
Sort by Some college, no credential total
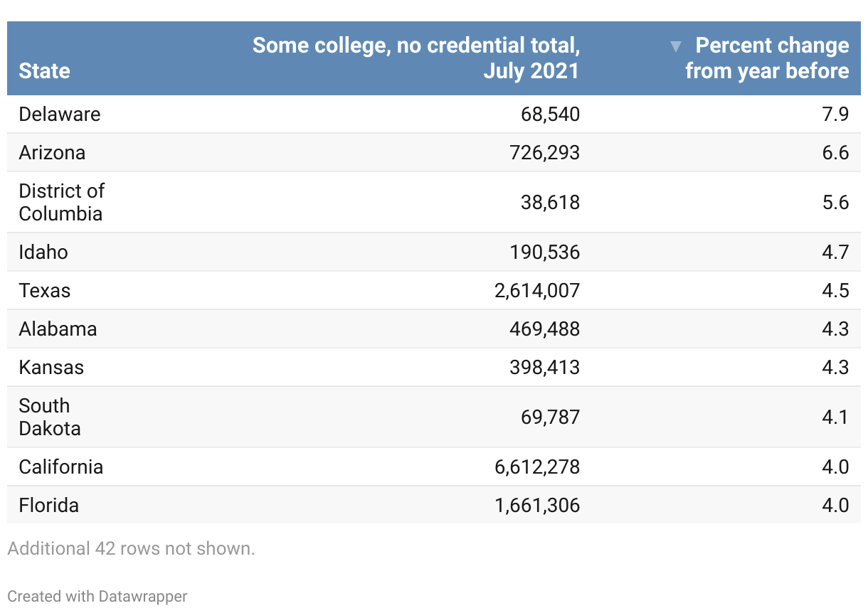(x=416, y=58)
